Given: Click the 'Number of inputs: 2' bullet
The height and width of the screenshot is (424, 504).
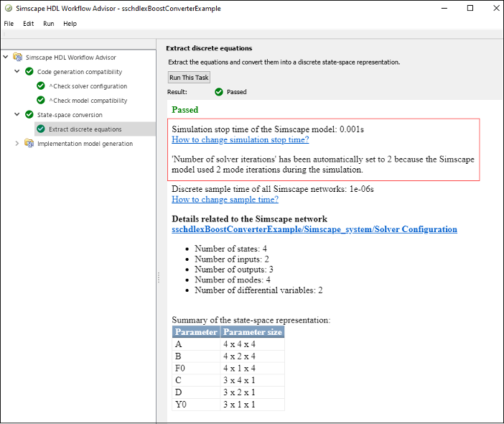Looking at the screenshot, I should point(232,259).
